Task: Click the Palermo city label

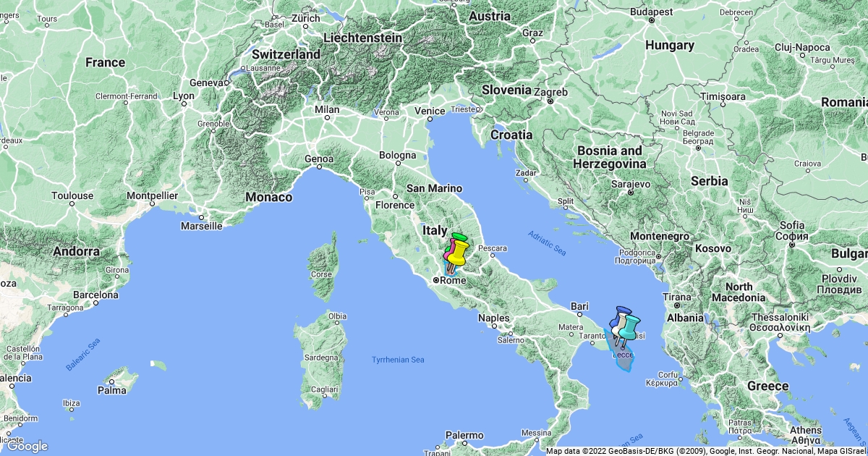Action: [x=464, y=435]
